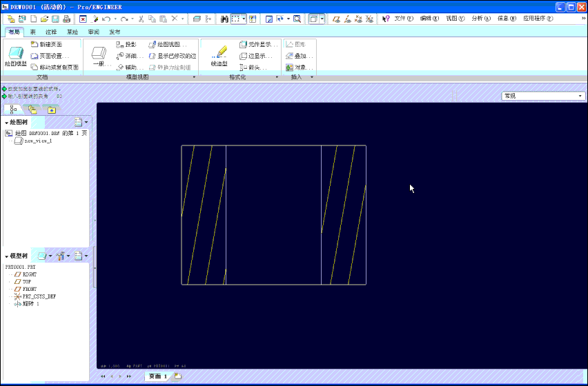
Task: Click the dashed rectangle selection box icon
Action: (235, 19)
